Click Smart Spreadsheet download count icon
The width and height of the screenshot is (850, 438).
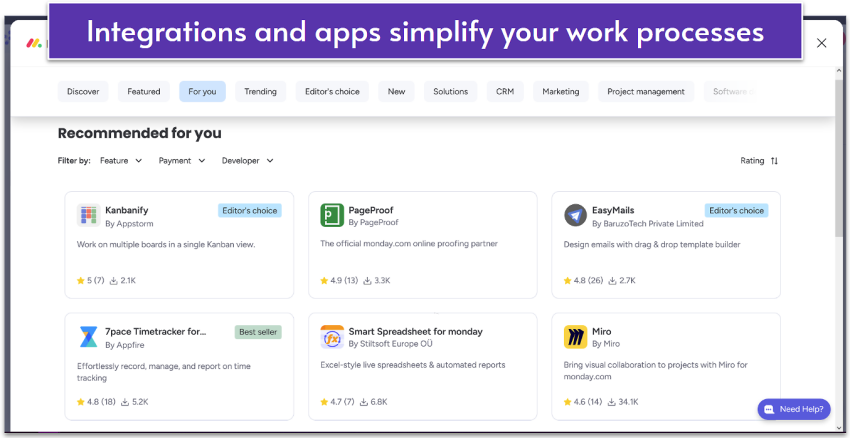[363, 402]
